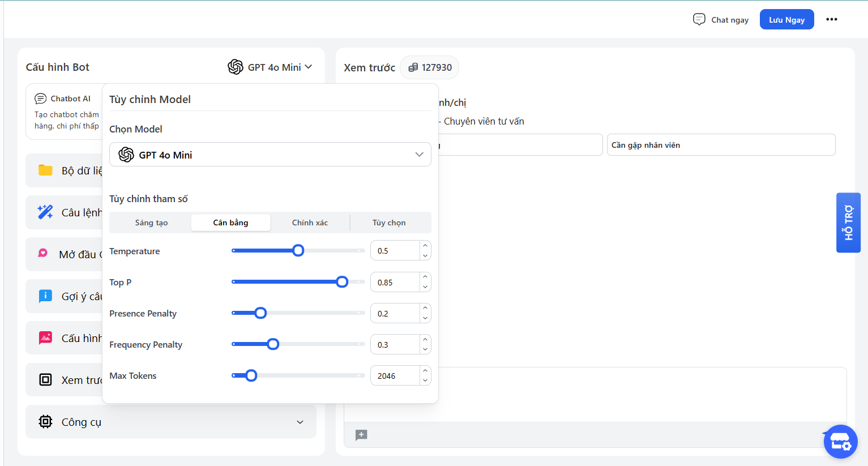Increase the Max Tokens value with up arrow
Viewport: 868px width, 466px height.
425,371
